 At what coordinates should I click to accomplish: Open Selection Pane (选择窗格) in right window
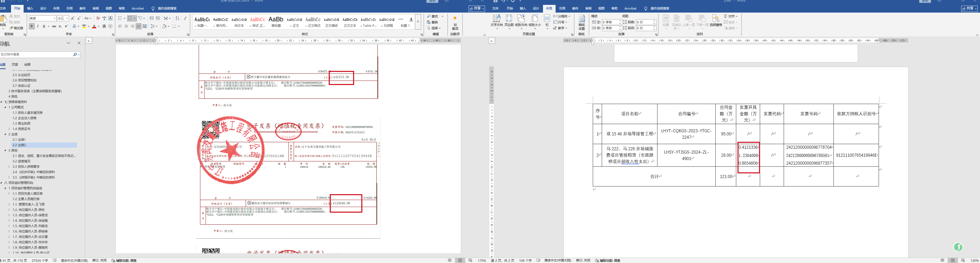[716, 21]
